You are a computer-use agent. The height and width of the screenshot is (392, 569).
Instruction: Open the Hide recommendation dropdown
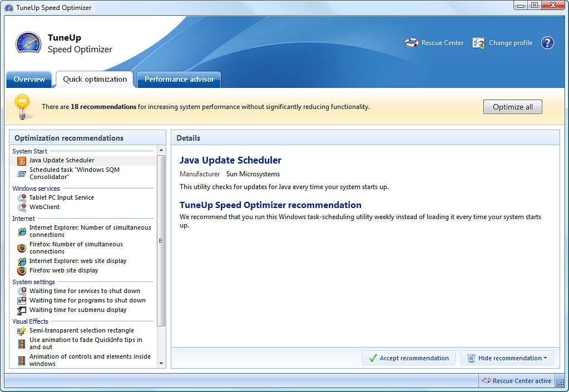pos(507,358)
